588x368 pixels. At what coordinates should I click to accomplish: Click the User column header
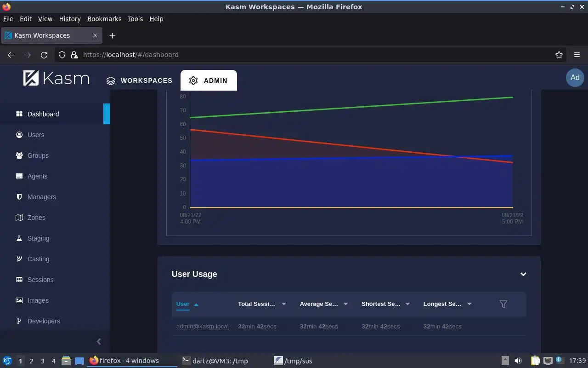[x=183, y=304]
